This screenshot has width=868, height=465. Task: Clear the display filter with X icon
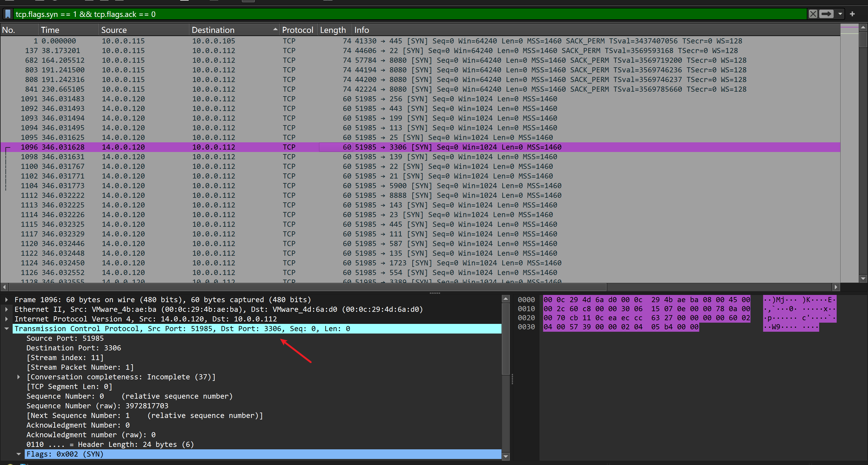click(813, 14)
